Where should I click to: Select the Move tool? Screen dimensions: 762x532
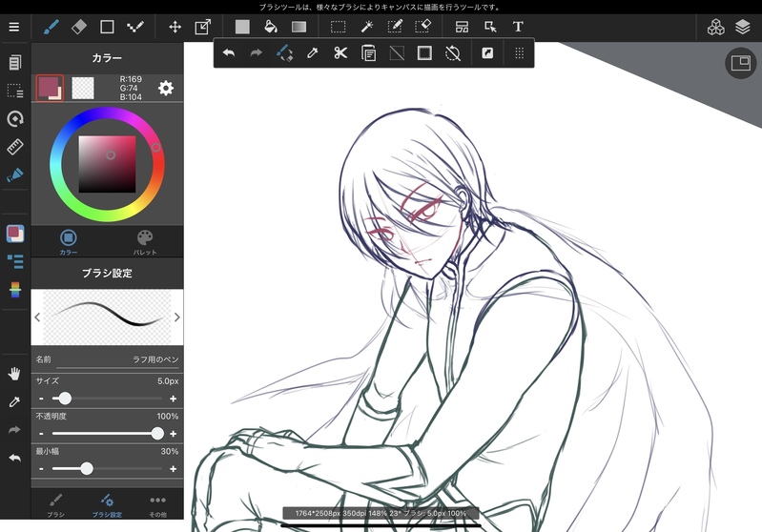[175, 27]
